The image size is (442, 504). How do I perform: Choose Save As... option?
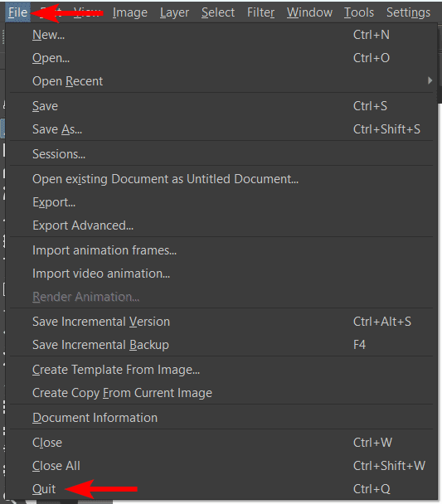(x=221, y=129)
